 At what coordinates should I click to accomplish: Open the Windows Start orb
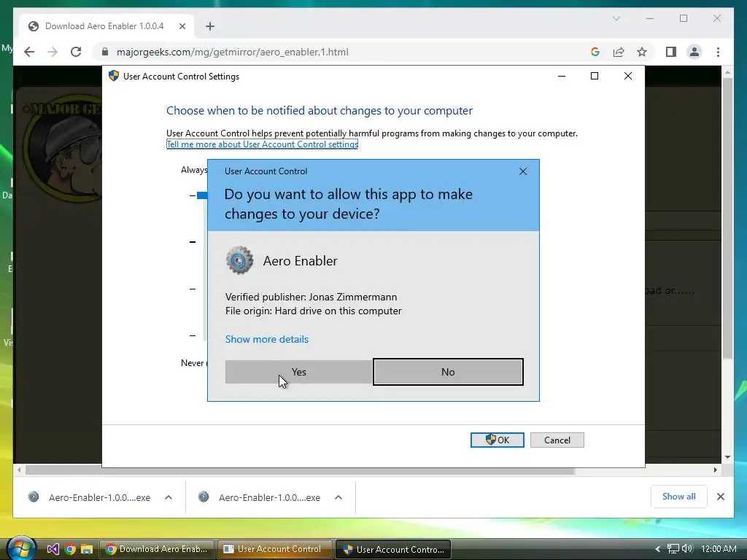point(21,548)
